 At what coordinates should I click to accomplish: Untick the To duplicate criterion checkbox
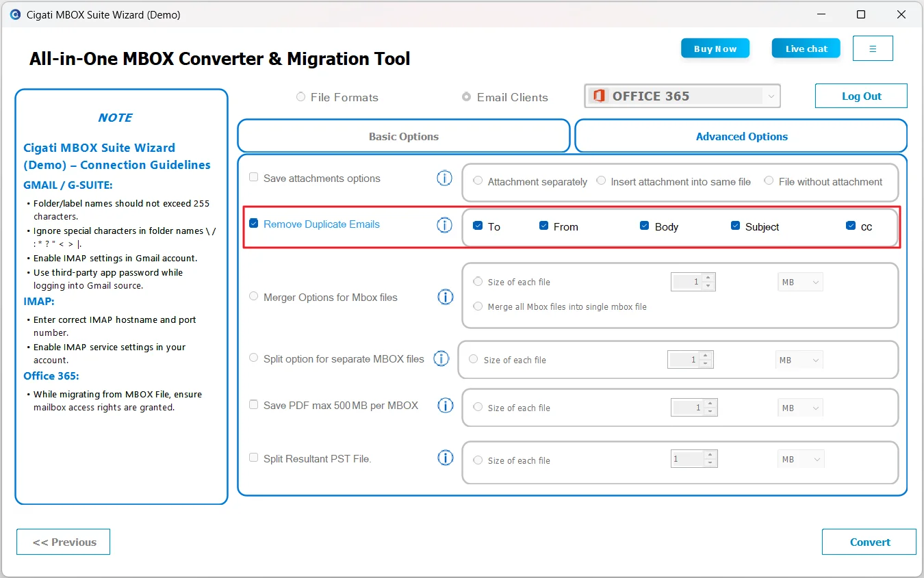pyautogui.click(x=478, y=226)
